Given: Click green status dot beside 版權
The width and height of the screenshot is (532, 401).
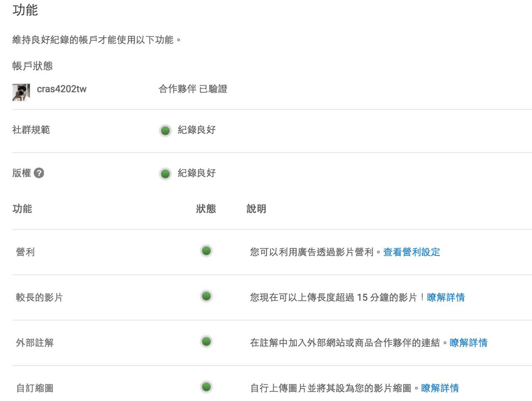Looking at the screenshot, I should [x=165, y=173].
